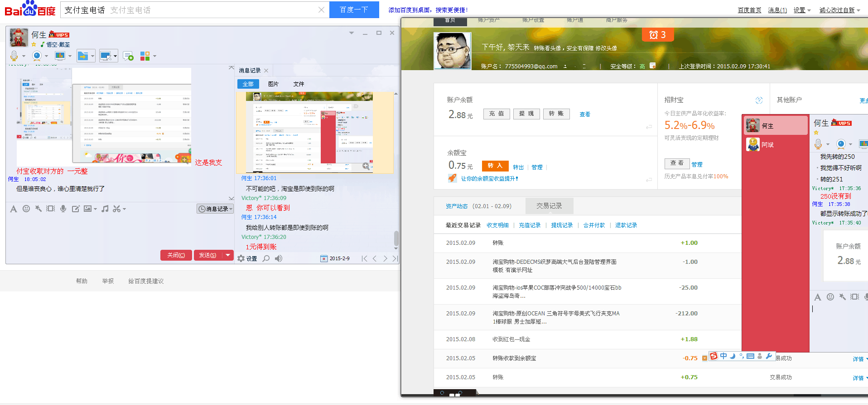Click 关闭(C) close chat button
The width and height of the screenshot is (868, 405).
tap(176, 255)
